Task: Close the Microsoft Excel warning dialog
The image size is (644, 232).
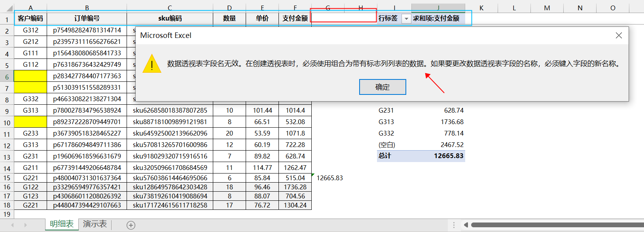Action: coord(619,36)
